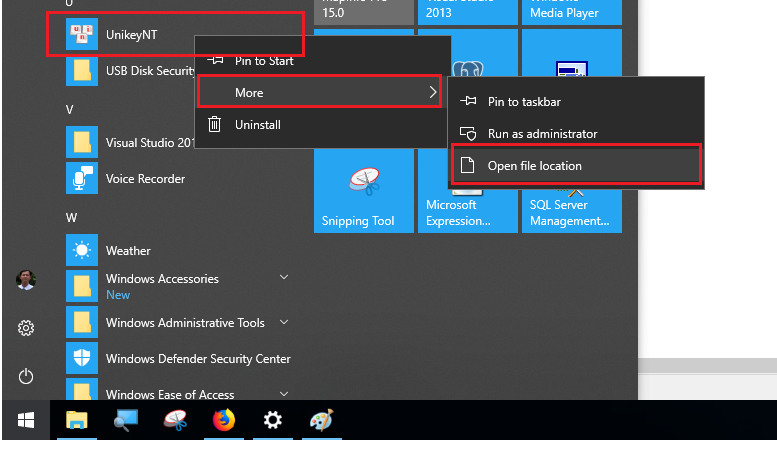Screen dimensions: 777x450
Task: Click the letter V section header
Action: click(69, 110)
